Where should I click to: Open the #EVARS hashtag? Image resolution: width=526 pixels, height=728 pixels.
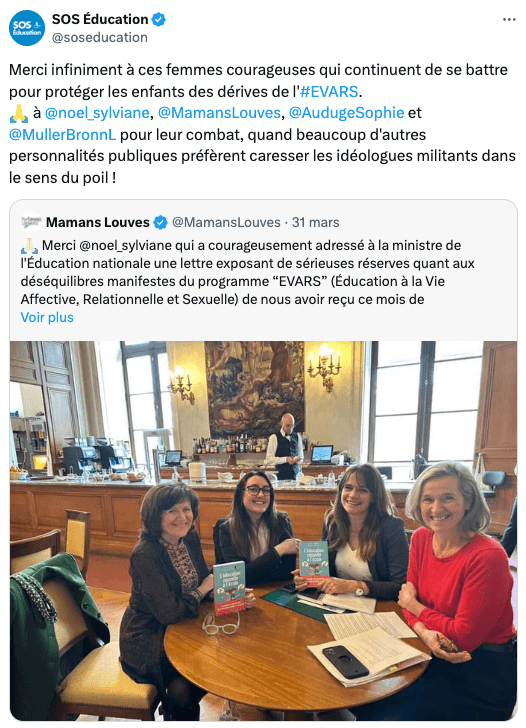329,91
